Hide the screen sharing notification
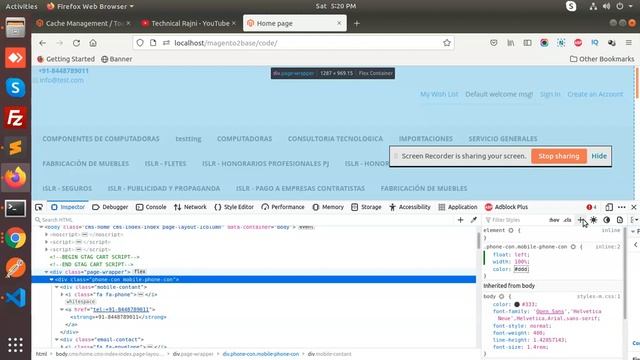Image resolution: width=640 pixels, height=360 pixels. click(x=599, y=156)
